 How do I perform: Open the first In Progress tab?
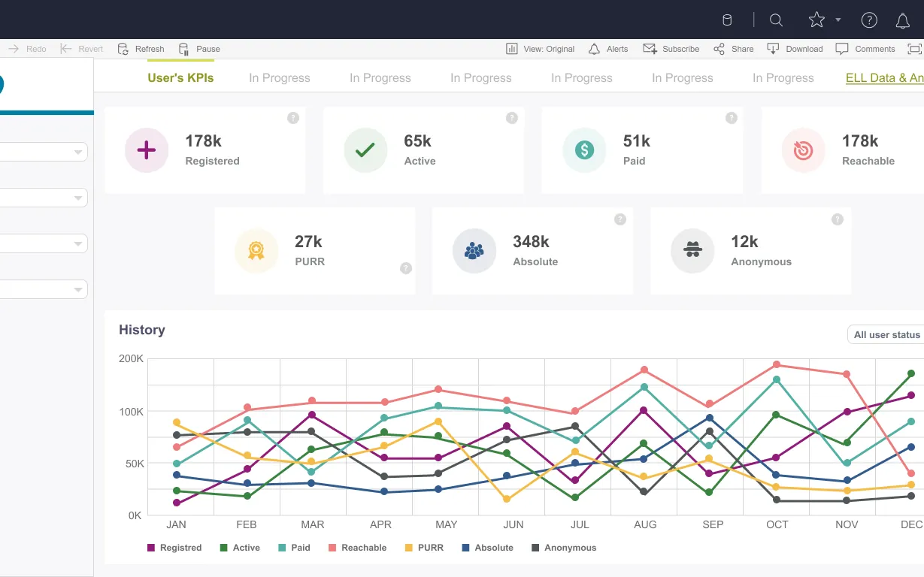pyautogui.click(x=280, y=77)
